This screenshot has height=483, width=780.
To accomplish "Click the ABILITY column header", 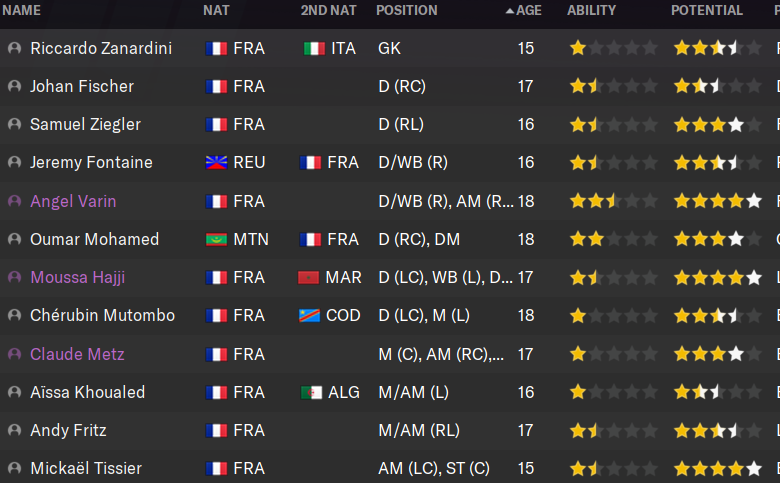I will pos(591,10).
